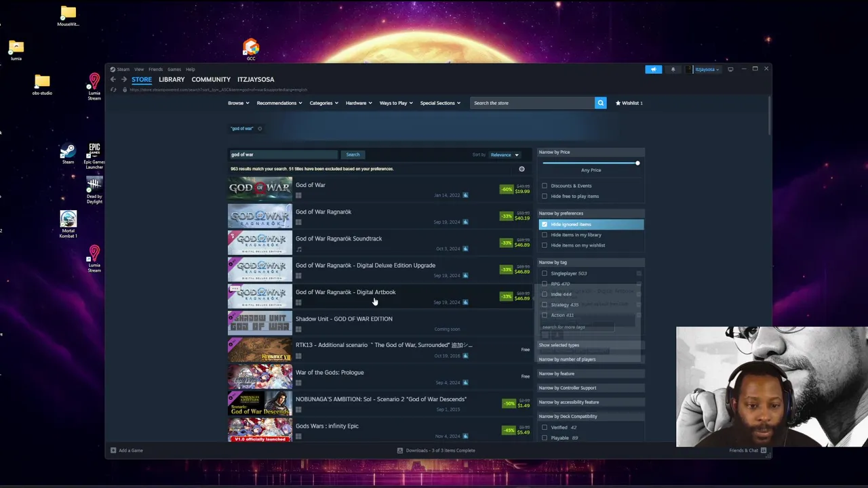Check the Playable Deck compatibility box
The width and height of the screenshot is (868, 488).
[x=545, y=438]
